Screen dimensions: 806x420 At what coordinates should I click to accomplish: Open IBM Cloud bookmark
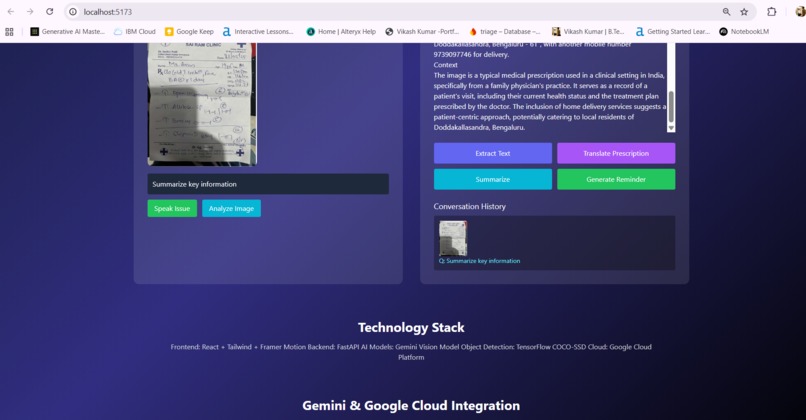click(x=135, y=31)
